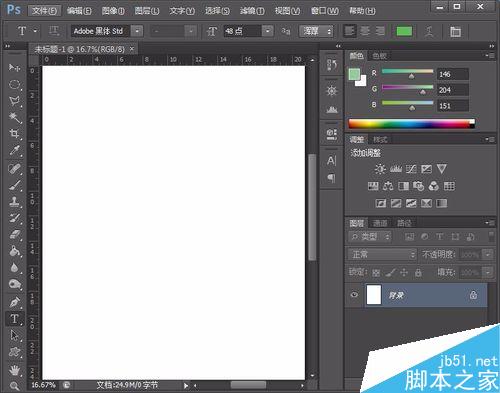Select the Blur tool
500x393 pixels.
(x=14, y=267)
